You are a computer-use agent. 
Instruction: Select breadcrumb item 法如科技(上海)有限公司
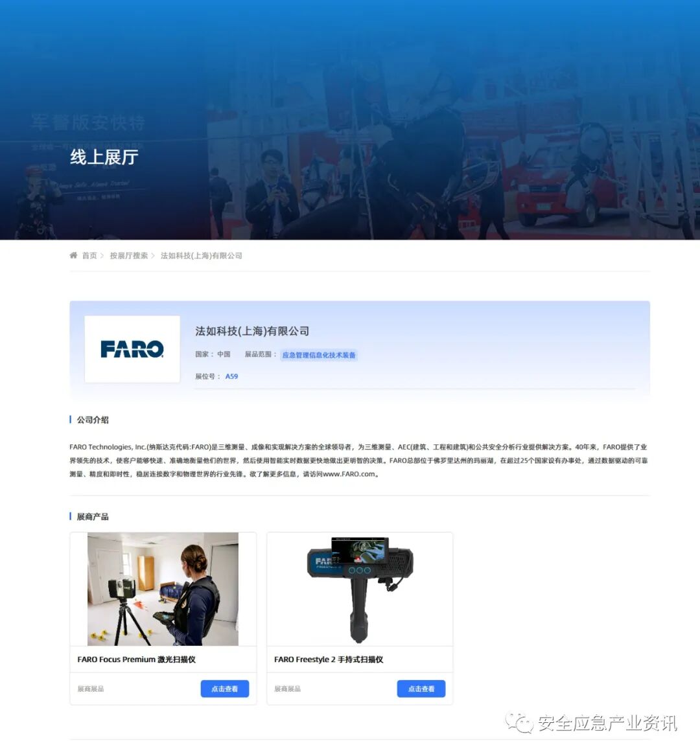click(200, 255)
